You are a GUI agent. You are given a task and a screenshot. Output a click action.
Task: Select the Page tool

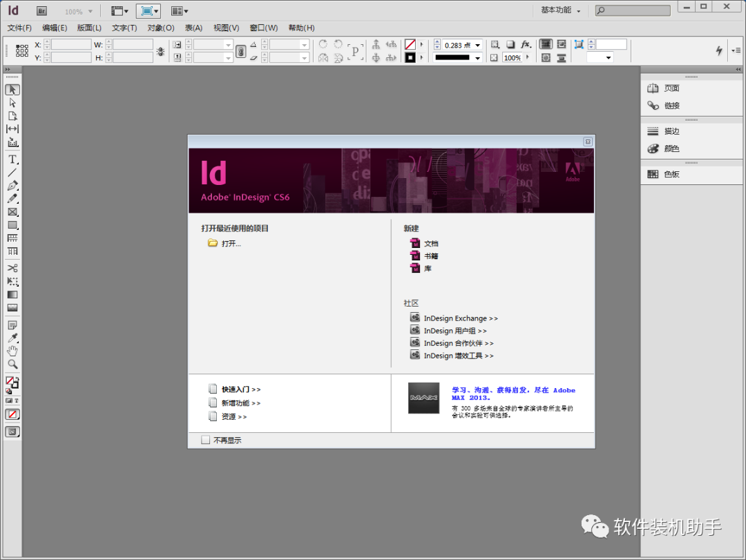[12, 116]
